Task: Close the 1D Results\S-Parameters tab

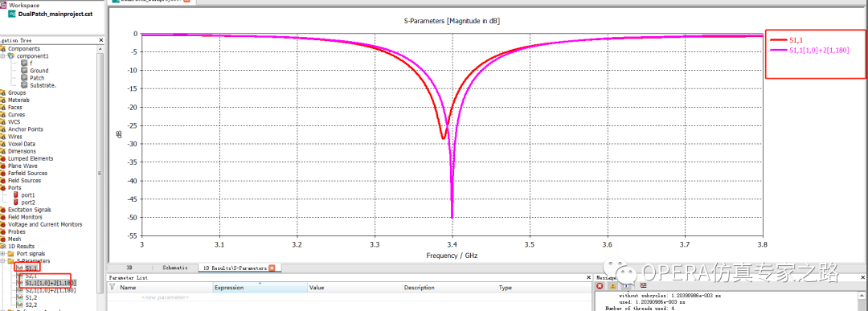Action: pos(272,268)
